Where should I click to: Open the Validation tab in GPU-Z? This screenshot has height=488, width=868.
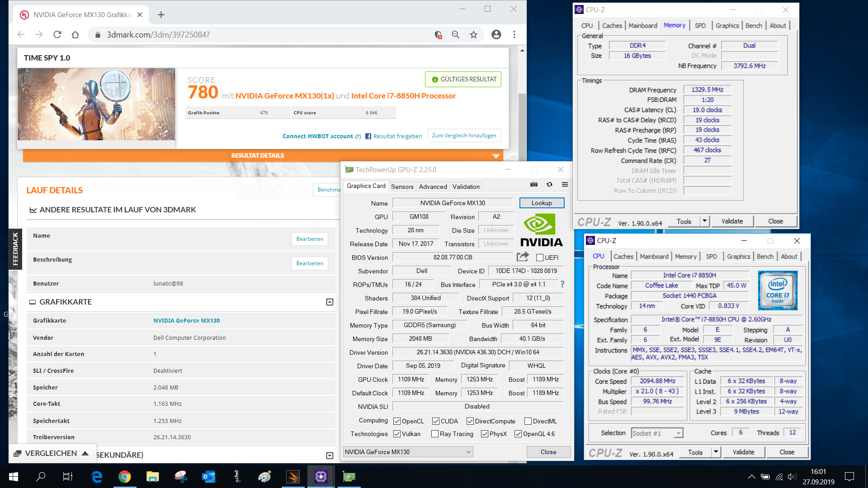click(x=466, y=187)
